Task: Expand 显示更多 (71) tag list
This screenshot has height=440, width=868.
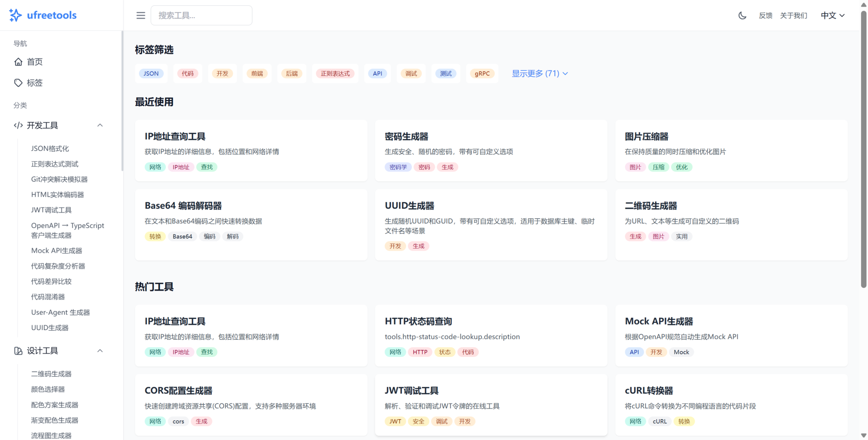Action: coord(539,74)
